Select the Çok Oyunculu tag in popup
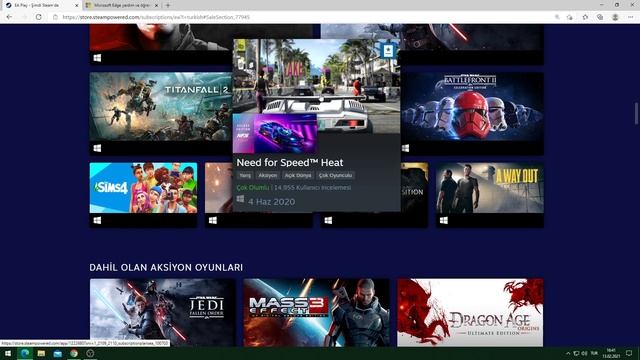 [335, 175]
